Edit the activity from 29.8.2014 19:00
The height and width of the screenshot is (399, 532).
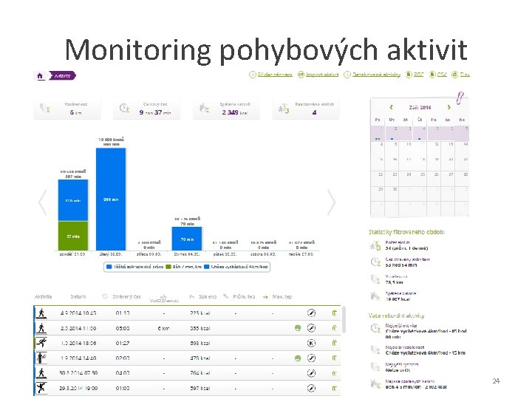click(311, 388)
